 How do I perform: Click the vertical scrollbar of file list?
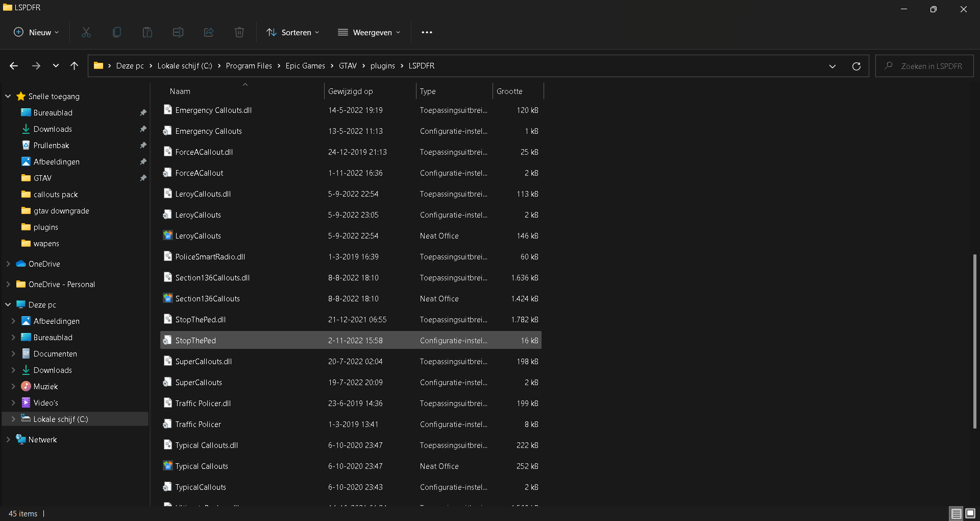[974, 341]
